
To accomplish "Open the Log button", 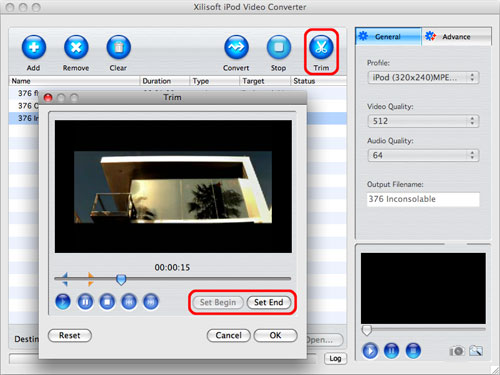I will pos(335,358).
